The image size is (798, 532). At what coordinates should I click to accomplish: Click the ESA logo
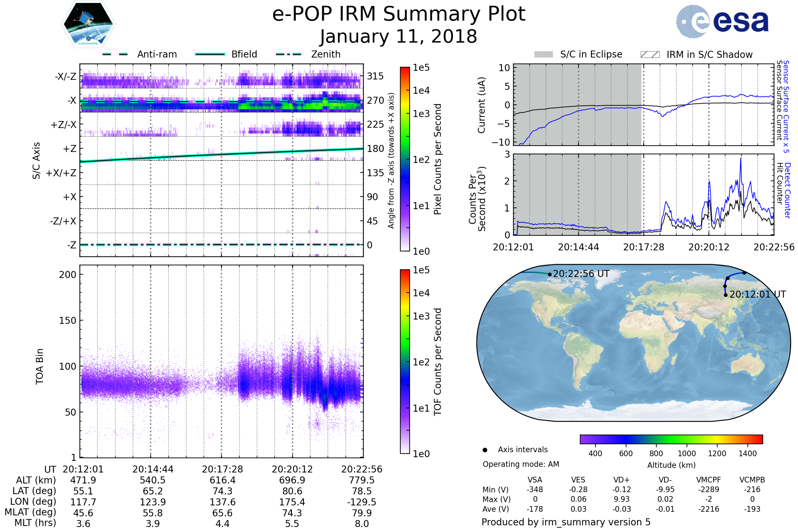(x=722, y=21)
